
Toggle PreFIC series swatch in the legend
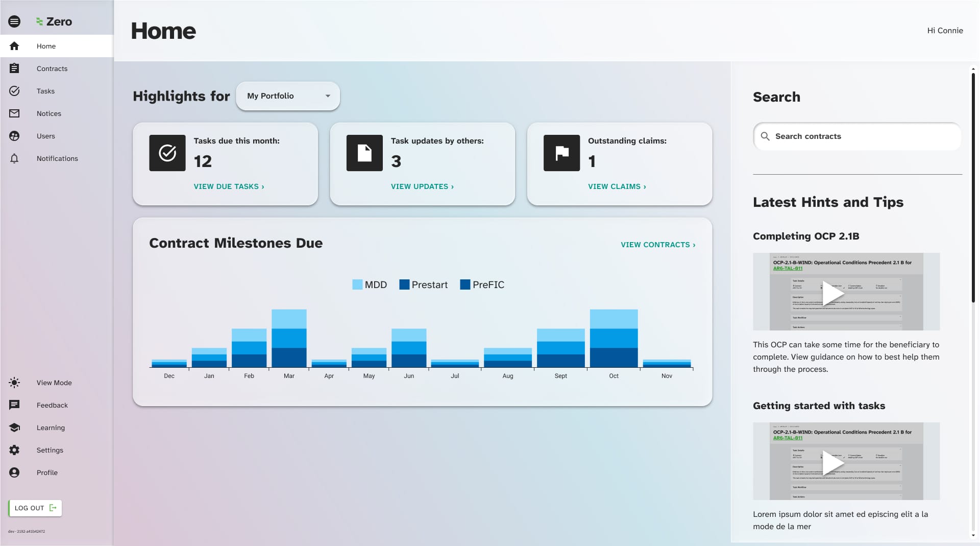[465, 284]
